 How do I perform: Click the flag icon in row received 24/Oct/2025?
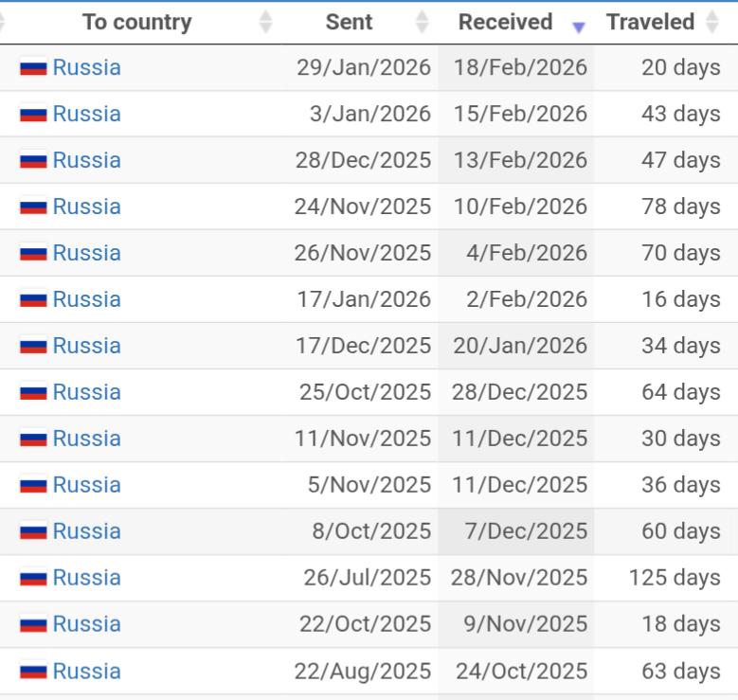(33, 672)
